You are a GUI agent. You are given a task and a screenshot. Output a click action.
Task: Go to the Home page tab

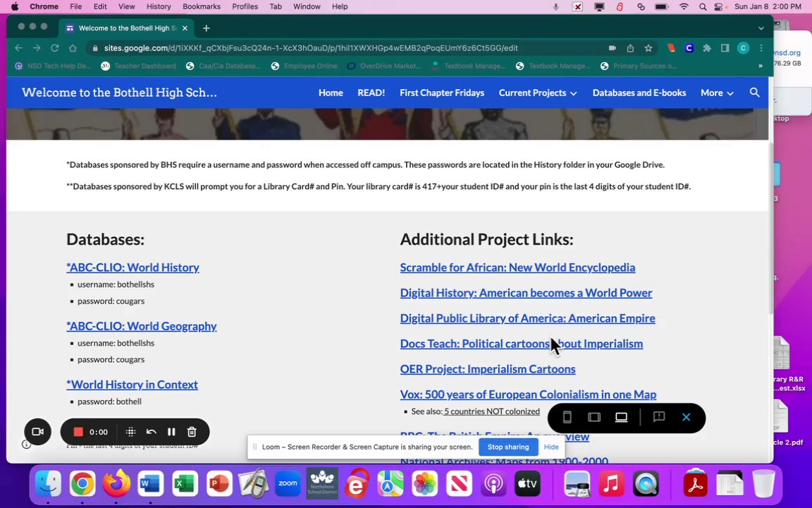[x=331, y=93]
